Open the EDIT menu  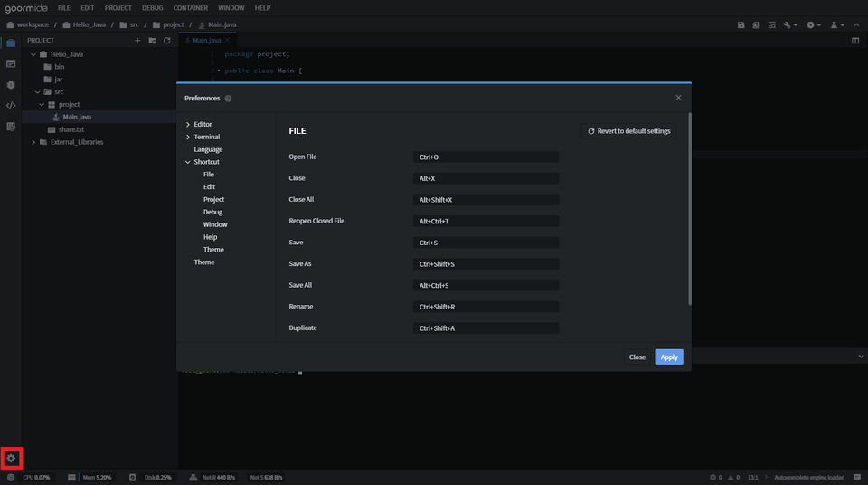[88, 8]
